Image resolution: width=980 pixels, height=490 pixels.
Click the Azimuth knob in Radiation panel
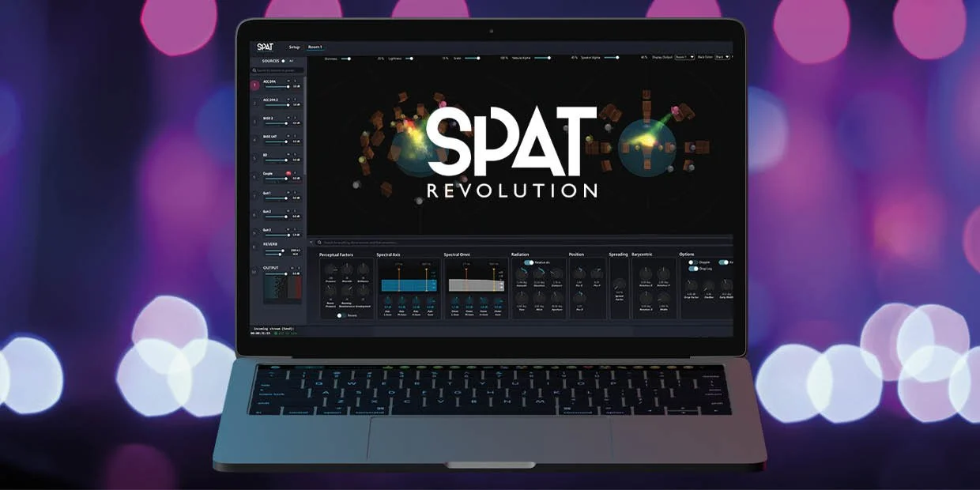point(524,272)
